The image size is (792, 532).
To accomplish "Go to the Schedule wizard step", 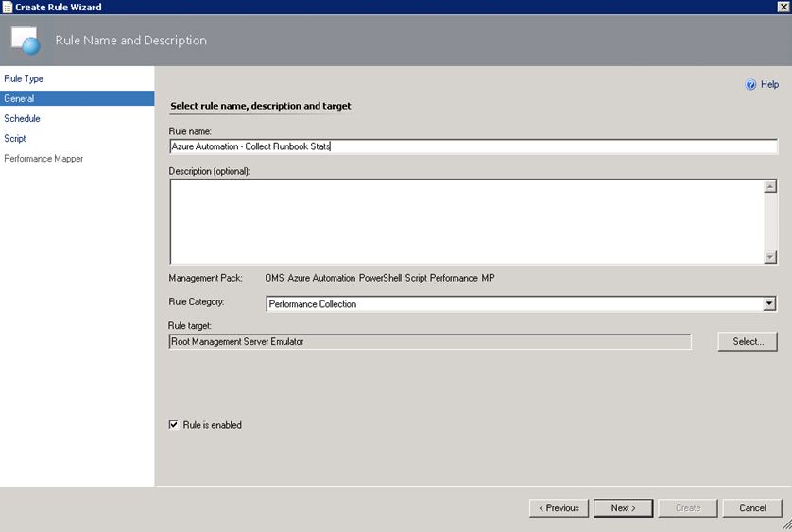I will (22, 118).
